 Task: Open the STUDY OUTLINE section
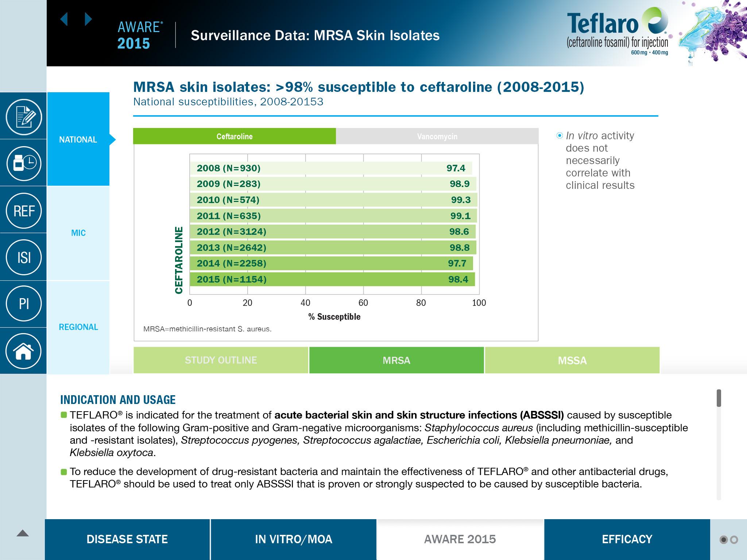coord(221,360)
